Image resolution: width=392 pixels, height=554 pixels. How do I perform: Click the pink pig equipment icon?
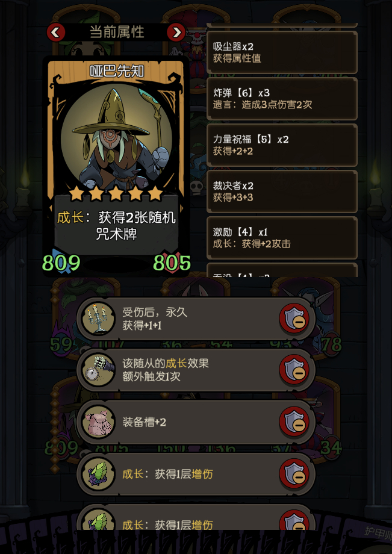pos(99,422)
